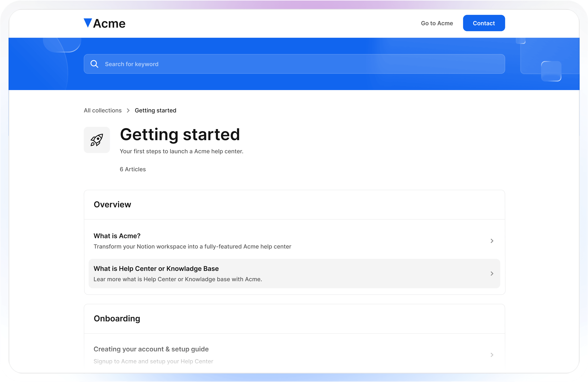Navigate back to All collections breadcrumb
Viewport: 588px width, 382px height.
point(103,111)
